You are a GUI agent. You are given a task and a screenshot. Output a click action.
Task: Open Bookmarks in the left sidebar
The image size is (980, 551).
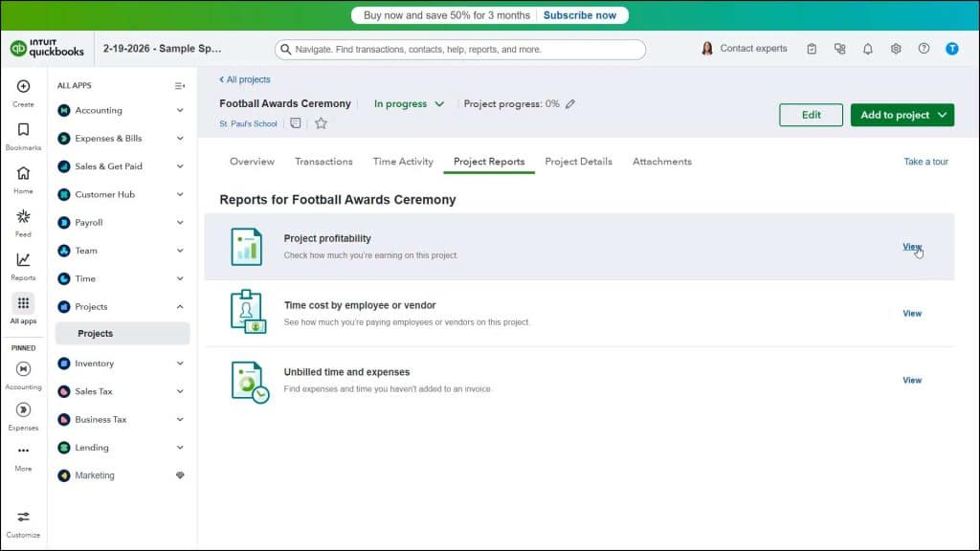[22, 134]
